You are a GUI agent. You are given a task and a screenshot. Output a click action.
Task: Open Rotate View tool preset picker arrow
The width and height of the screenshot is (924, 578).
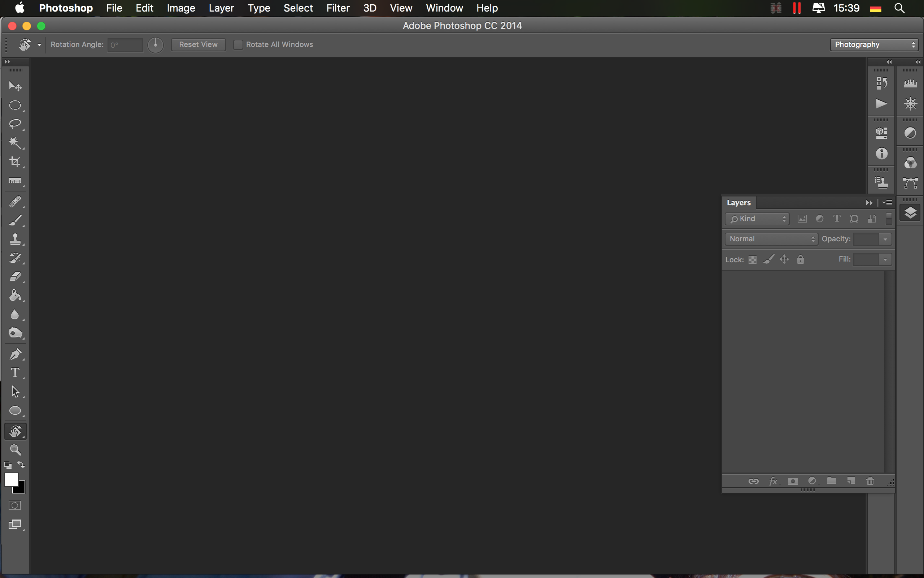[39, 45]
